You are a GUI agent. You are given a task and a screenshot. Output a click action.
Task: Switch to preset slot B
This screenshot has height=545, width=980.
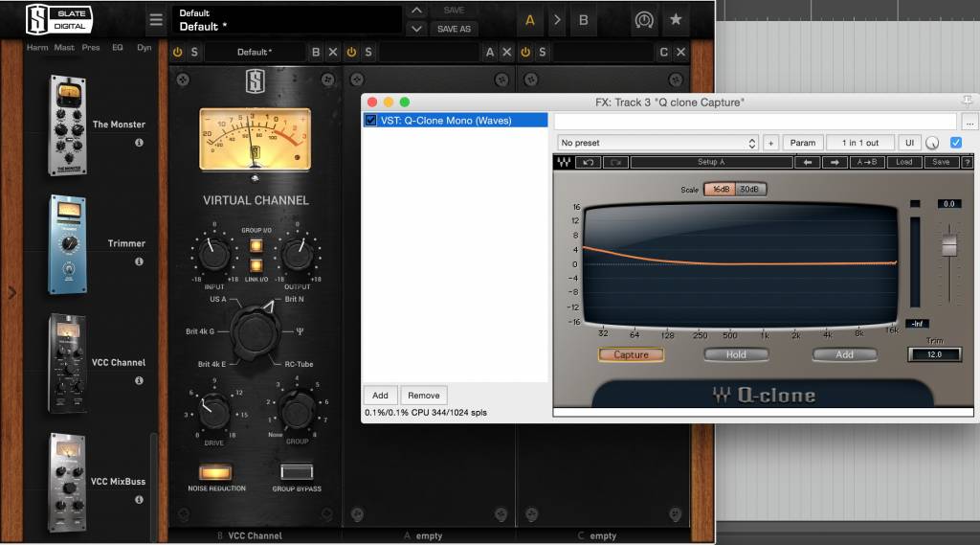(583, 20)
